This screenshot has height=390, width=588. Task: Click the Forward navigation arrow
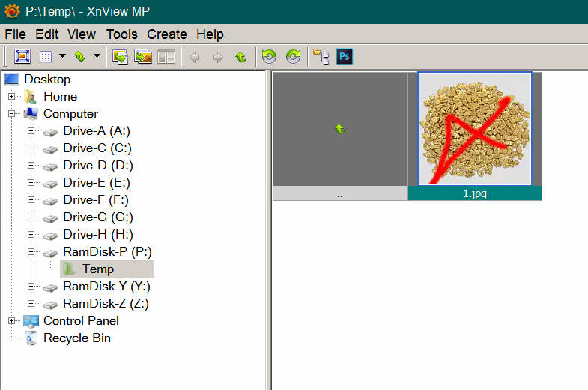click(x=218, y=58)
